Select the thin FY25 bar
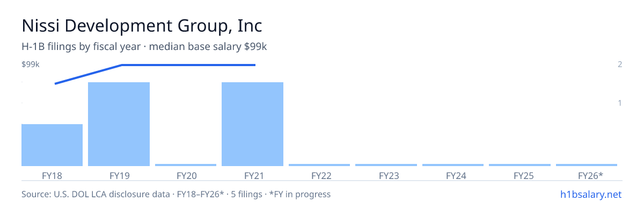The width and height of the screenshot is (644, 215). [519, 165]
